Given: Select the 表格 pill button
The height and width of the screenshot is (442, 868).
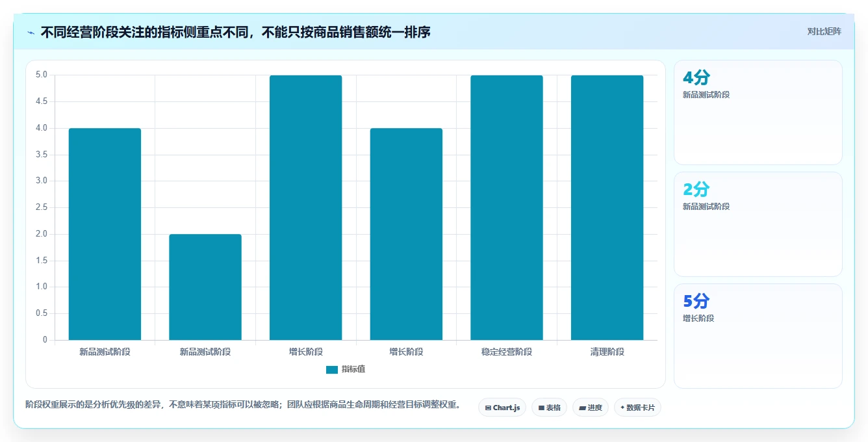Looking at the screenshot, I should (549, 408).
